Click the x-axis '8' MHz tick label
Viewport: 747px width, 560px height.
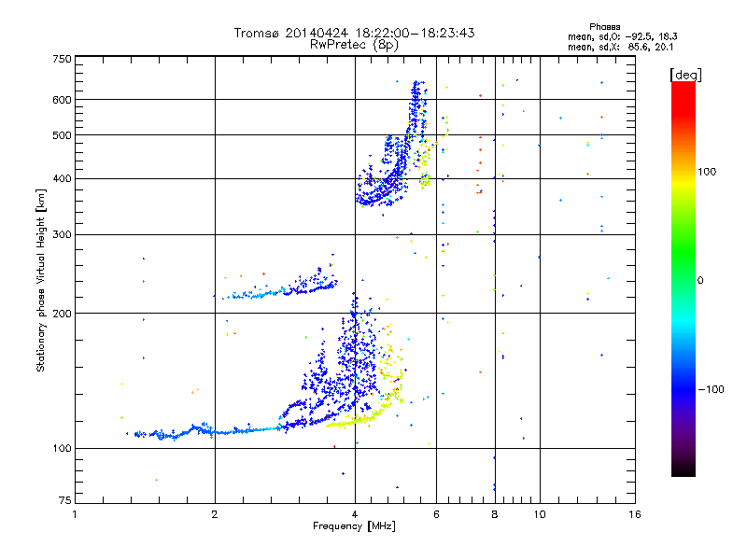(495, 514)
